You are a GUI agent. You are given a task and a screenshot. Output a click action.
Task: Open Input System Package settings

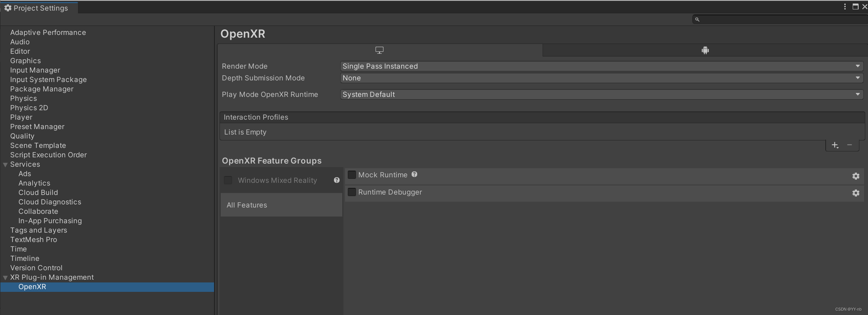48,80
